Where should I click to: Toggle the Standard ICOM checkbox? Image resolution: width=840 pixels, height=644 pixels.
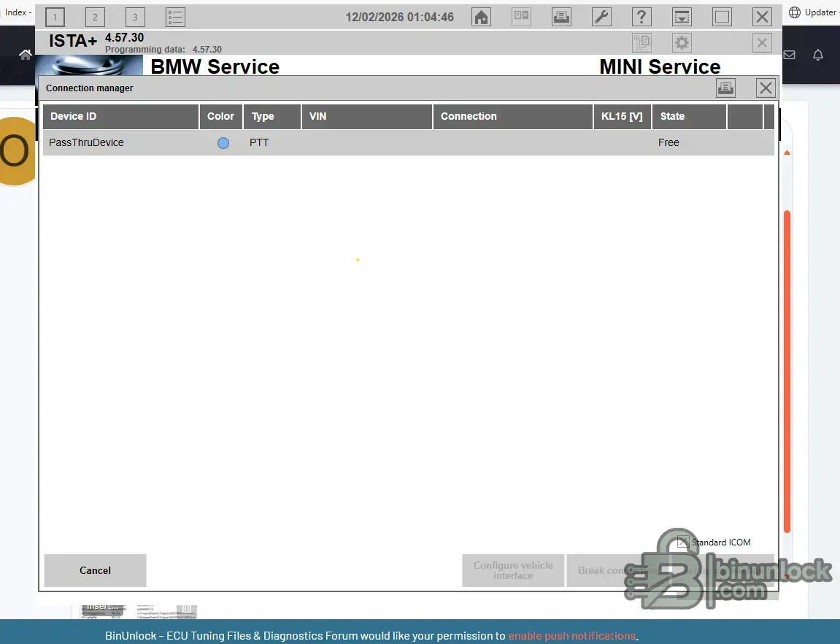point(683,542)
